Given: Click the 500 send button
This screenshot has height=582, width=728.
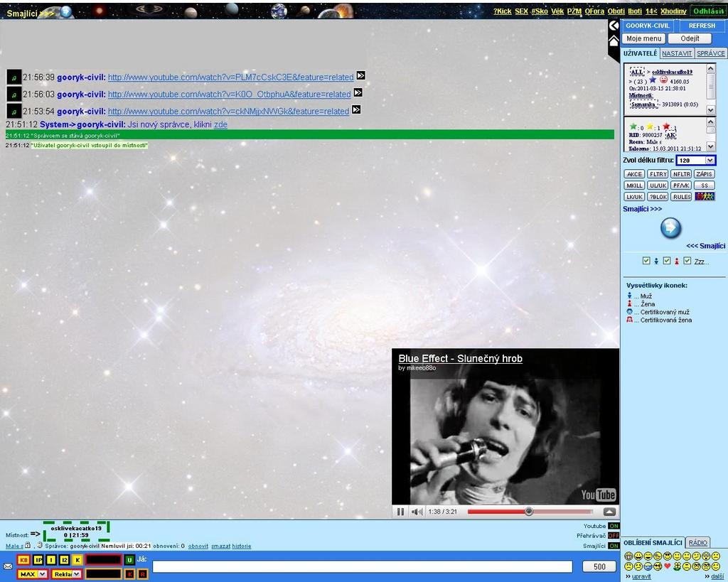Looking at the screenshot, I should click(599, 566).
